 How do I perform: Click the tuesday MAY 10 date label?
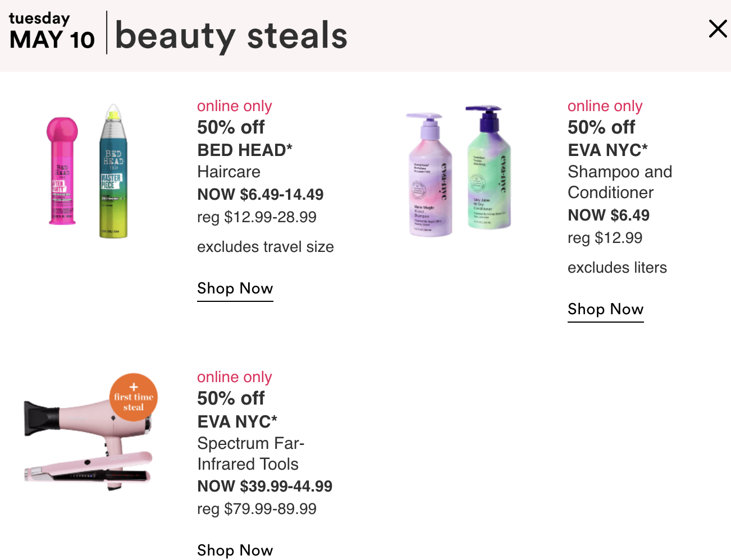pos(52,31)
